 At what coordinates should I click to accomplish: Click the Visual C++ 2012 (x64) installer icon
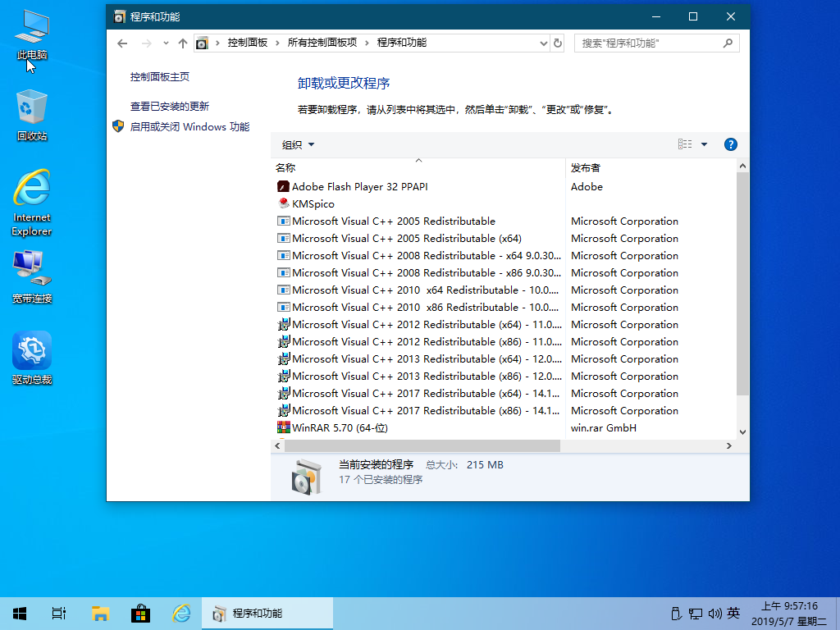(283, 324)
